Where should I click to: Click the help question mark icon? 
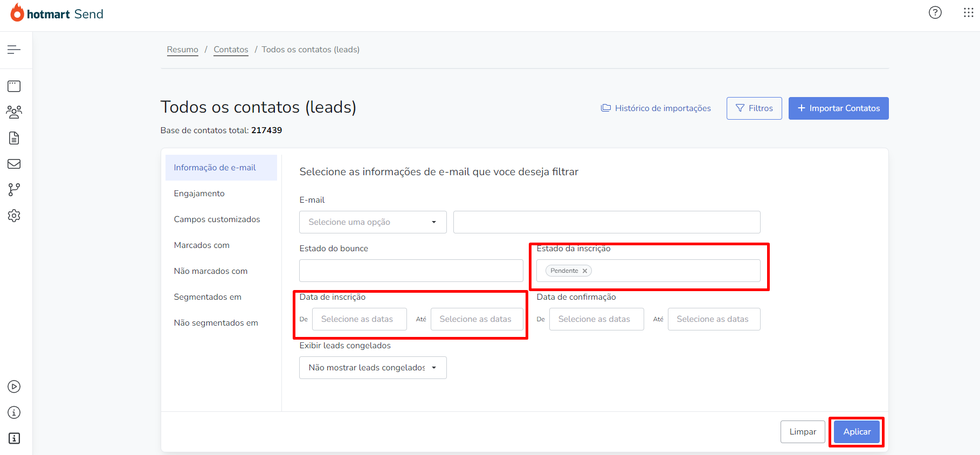click(935, 12)
